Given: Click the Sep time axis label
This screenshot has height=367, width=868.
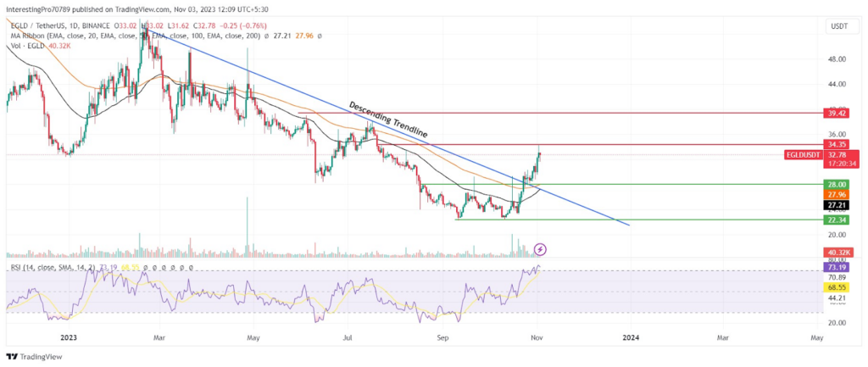Looking at the screenshot, I should click(442, 336).
